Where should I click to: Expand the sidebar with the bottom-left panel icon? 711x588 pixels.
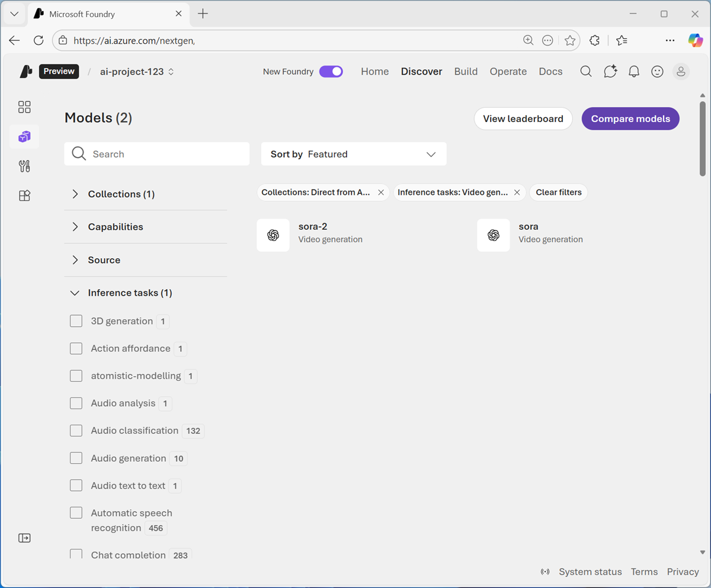coord(24,538)
